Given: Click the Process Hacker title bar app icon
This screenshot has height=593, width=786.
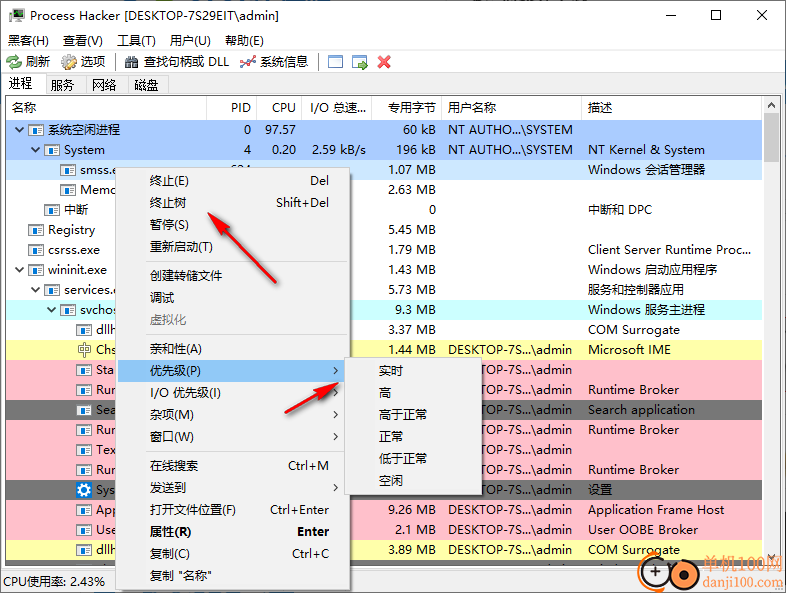Looking at the screenshot, I should [x=17, y=16].
